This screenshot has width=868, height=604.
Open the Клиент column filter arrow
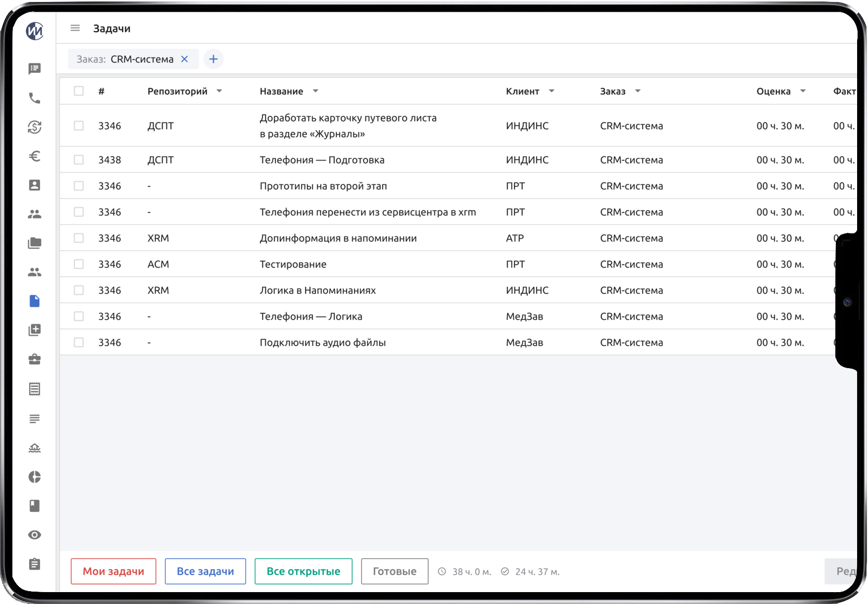pyautogui.click(x=552, y=91)
